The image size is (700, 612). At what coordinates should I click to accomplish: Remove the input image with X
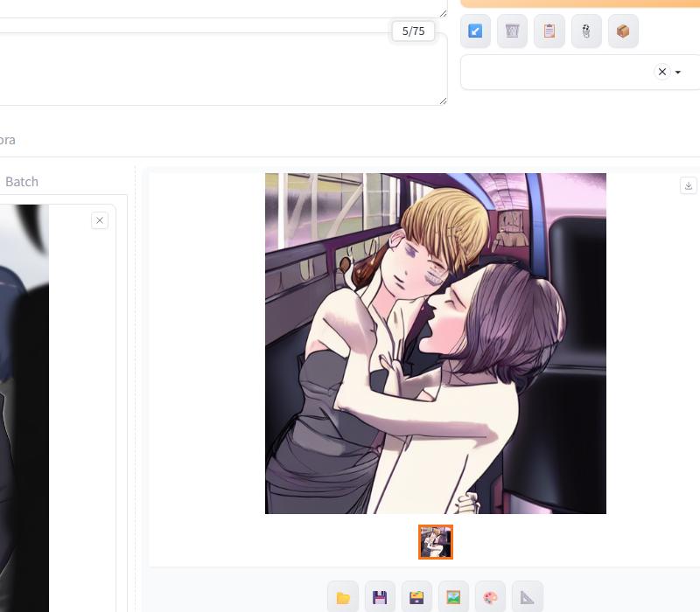click(x=100, y=220)
